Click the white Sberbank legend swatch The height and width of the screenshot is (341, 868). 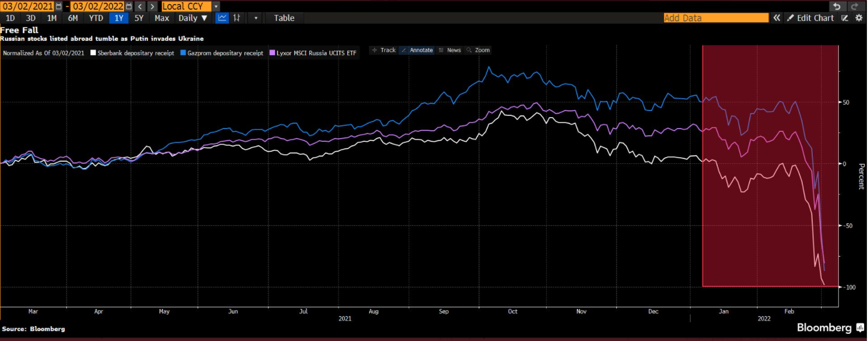click(x=93, y=53)
